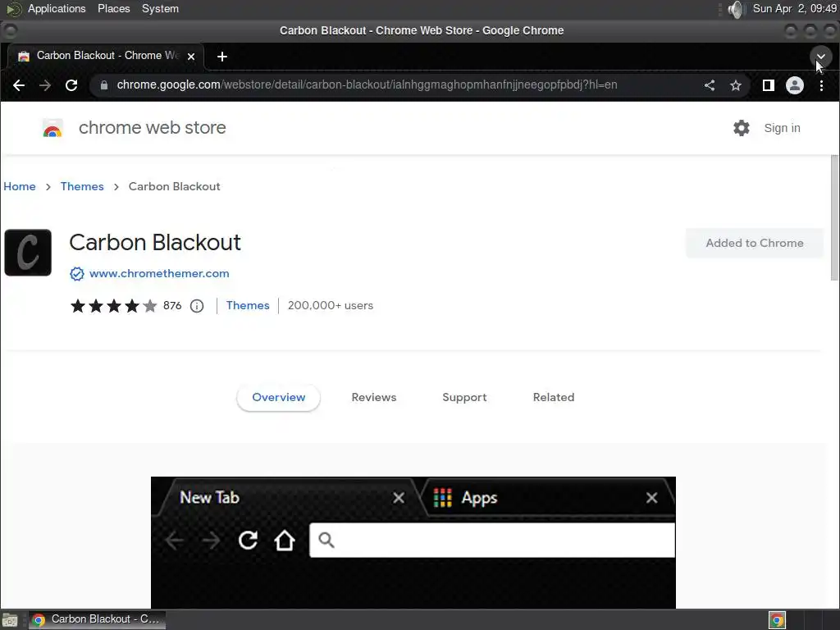Click the address bar URL field
The image size is (840, 630).
click(367, 85)
